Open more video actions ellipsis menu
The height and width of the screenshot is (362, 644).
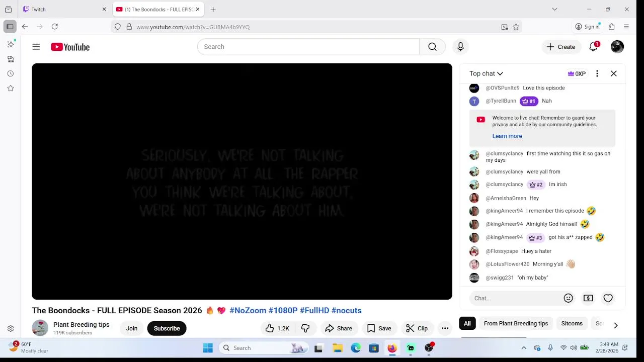point(445,328)
